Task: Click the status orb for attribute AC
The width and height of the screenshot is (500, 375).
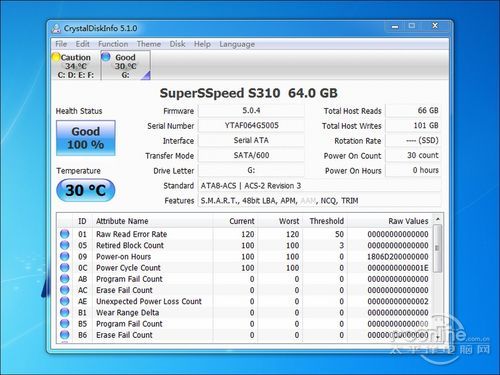Action: click(x=65, y=290)
